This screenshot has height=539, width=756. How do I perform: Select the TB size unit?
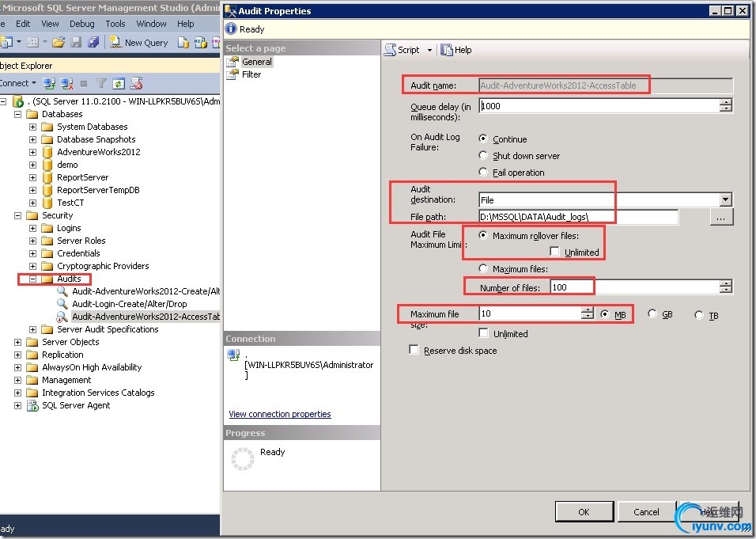[699, 315]
